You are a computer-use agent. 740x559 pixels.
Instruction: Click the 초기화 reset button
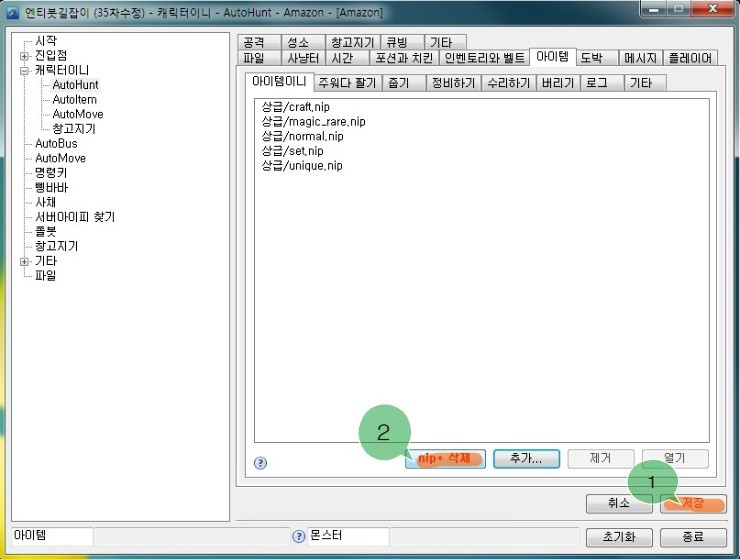click(619, 537)
